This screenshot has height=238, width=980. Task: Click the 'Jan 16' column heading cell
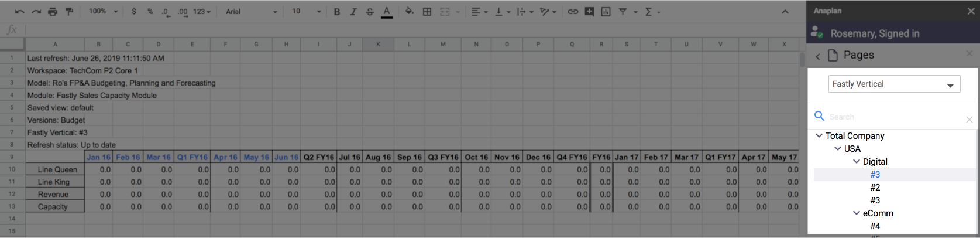click(98, 157)
